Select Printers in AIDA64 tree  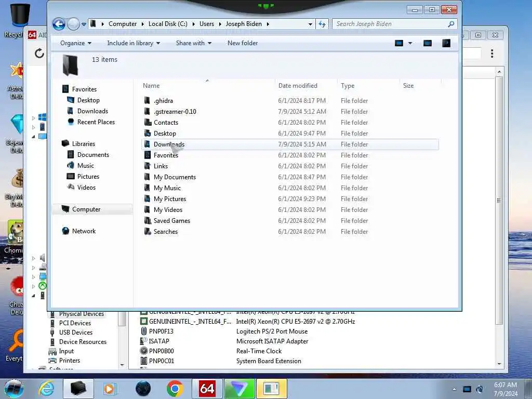click(69, 361)
